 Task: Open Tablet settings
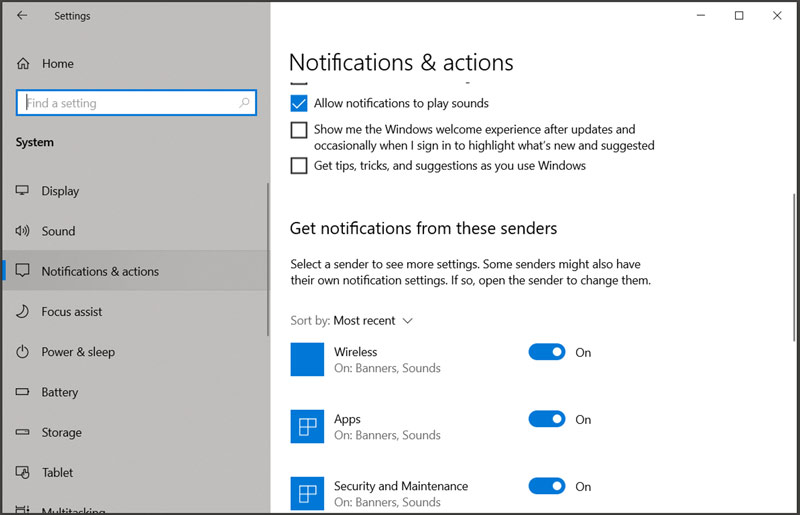57,473
